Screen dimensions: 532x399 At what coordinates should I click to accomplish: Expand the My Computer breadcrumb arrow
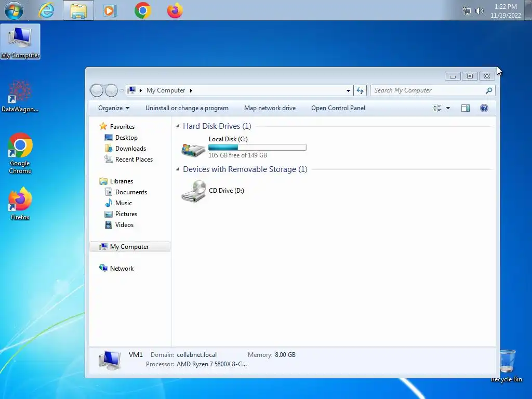coord(191,90)
